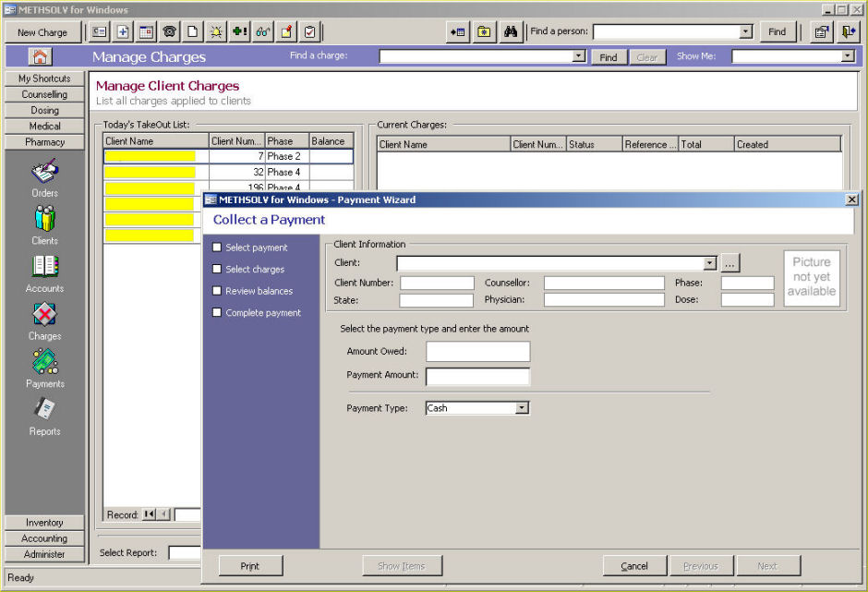
Task: Sort TakeOut list by Balance column
Action: point(331,141)
